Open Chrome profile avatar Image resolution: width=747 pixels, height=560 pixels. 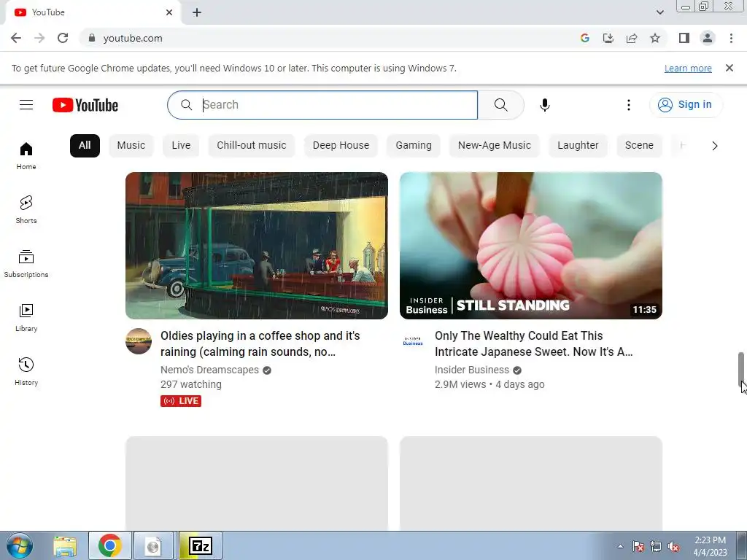pyautogui.click(x=708, y=38)
